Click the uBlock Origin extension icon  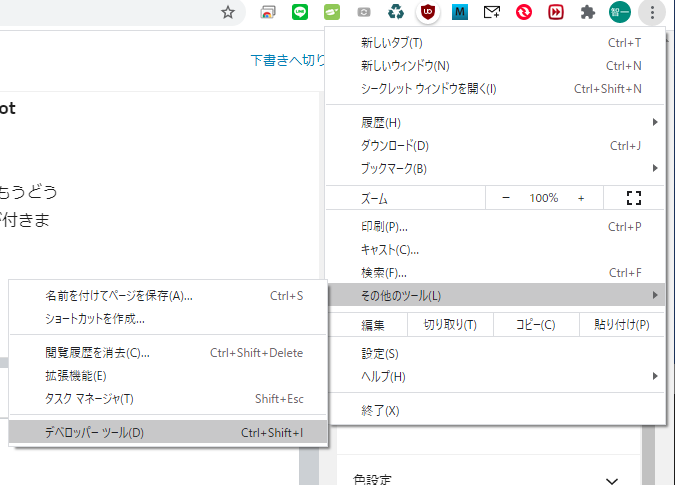(x=428, y=13)
